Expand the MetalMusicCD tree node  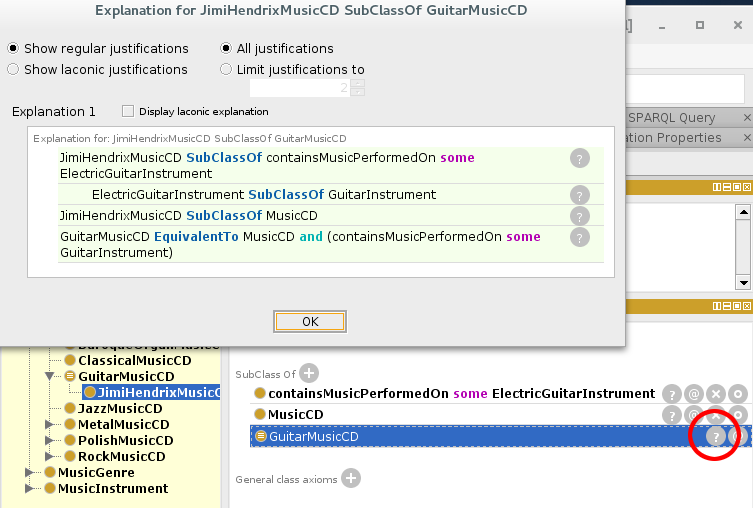pyautogui.click(x=49, y=424)
